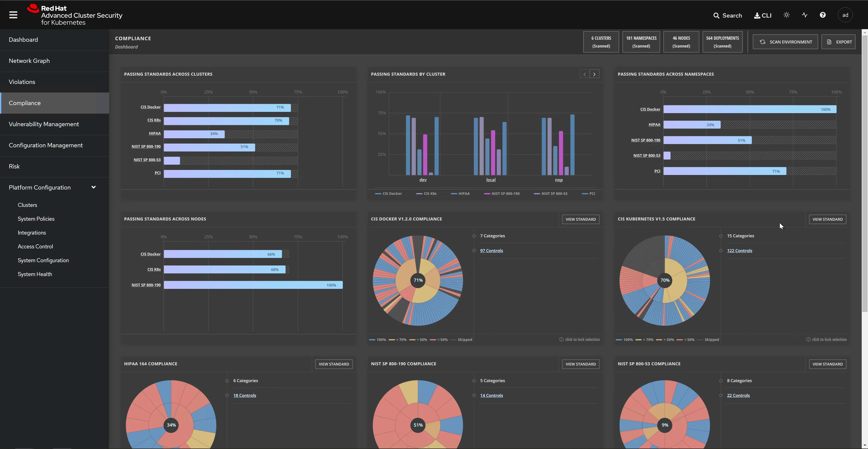Open the Vulnerability Management page
The image size is (868, 449).
click(43, 124)
